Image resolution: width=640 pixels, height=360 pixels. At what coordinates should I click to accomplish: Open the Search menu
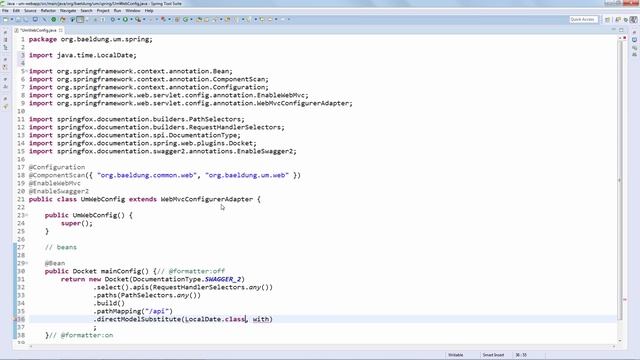click(86, 11)
